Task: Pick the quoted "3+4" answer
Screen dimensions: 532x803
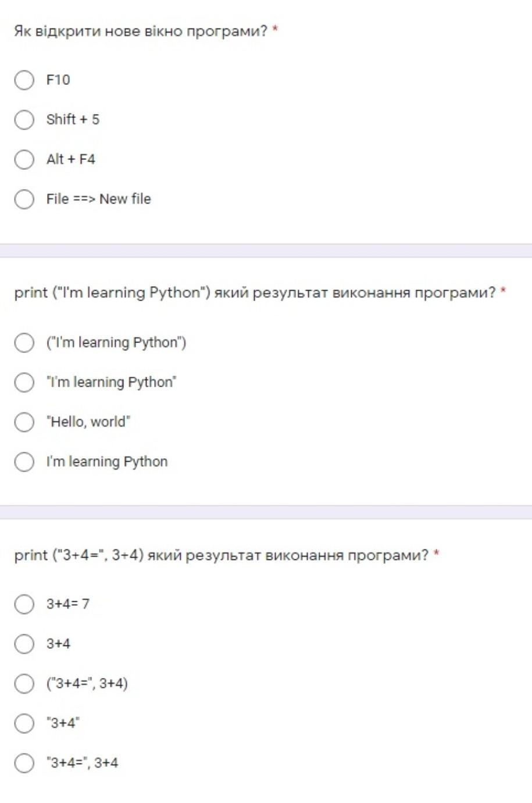Action: click(24, 723)
